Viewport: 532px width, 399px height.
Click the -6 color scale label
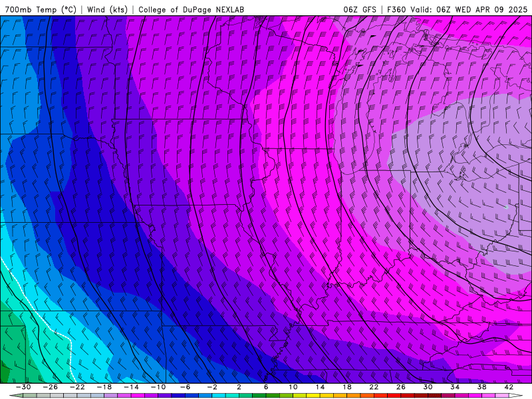point(186,387)
